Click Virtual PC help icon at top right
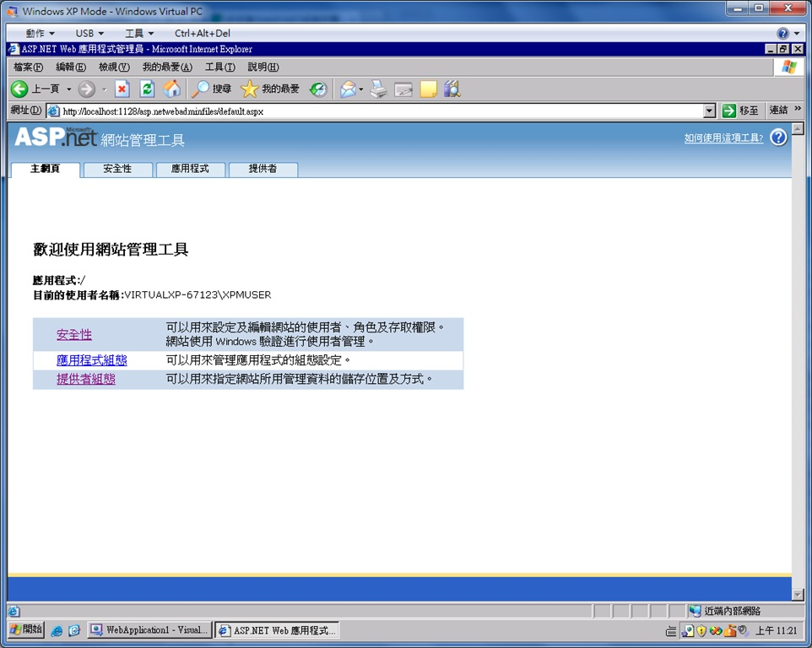The image size is (812, 648). click(783, 34)
